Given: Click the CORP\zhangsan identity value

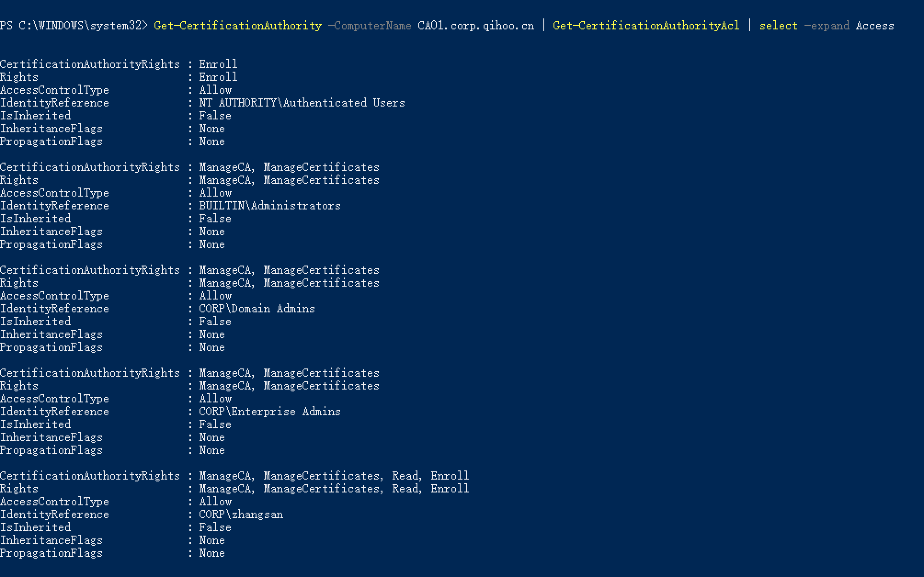Looking at the screenshot, I should coord(241,515).
